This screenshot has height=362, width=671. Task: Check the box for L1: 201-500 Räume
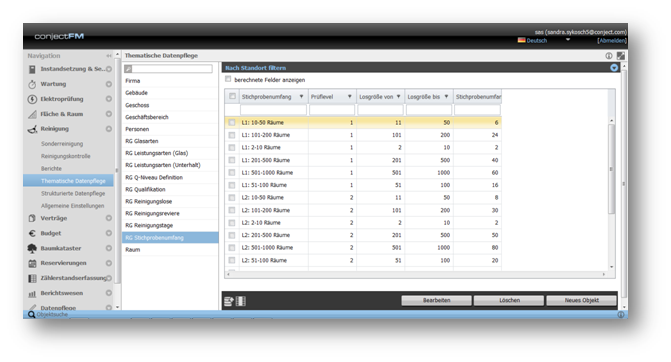click(x=232, y=160)
